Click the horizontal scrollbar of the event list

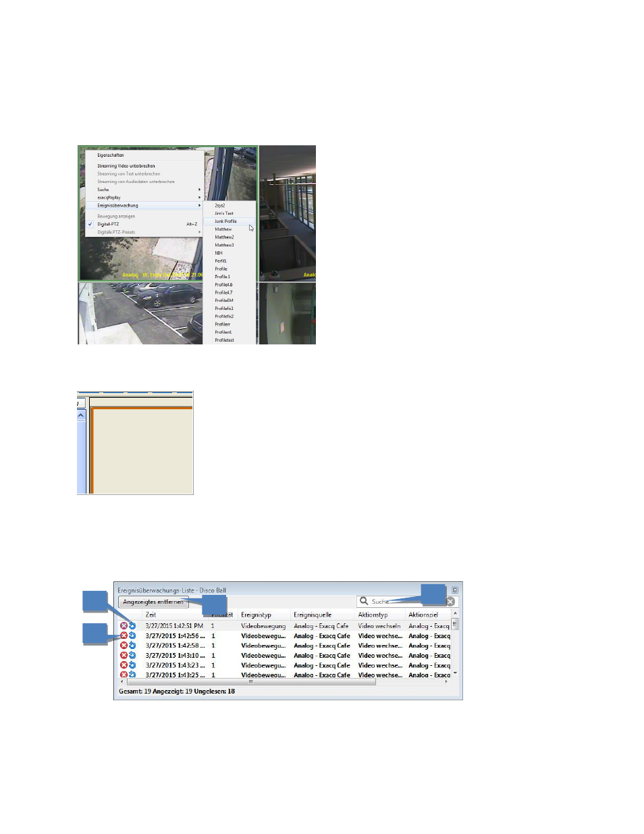click(251, 681)
